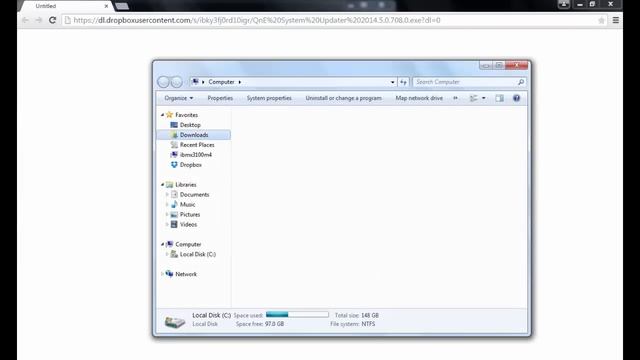Open Recent Places

[197, 145]
